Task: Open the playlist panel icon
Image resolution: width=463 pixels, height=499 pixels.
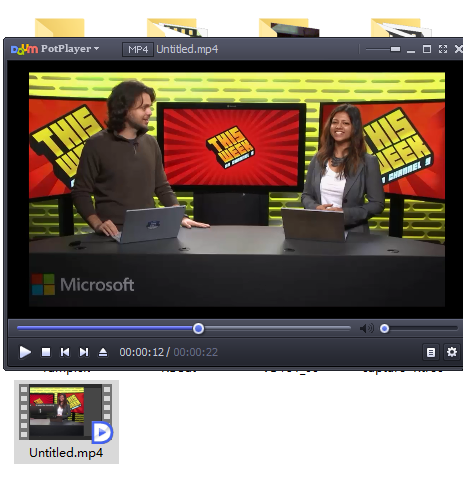Action: (x=431, y=352)
